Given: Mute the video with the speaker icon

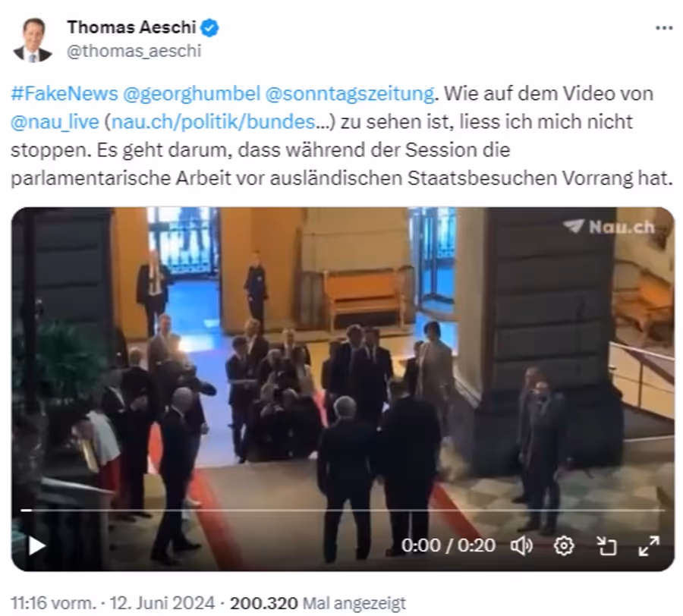Looking at the screenshot, I should [521, 545].
